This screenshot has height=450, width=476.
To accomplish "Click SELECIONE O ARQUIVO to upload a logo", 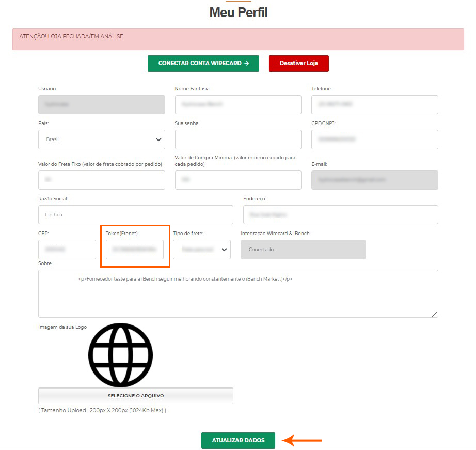I will coord(135,396).
